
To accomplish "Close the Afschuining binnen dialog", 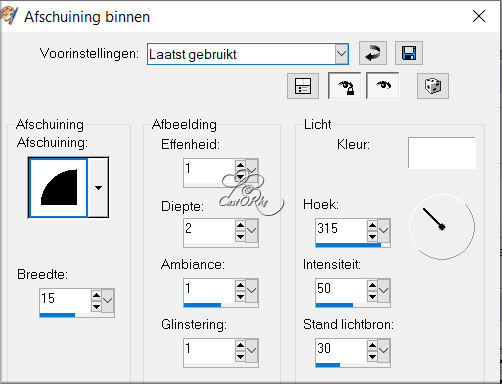I will 479,16.
